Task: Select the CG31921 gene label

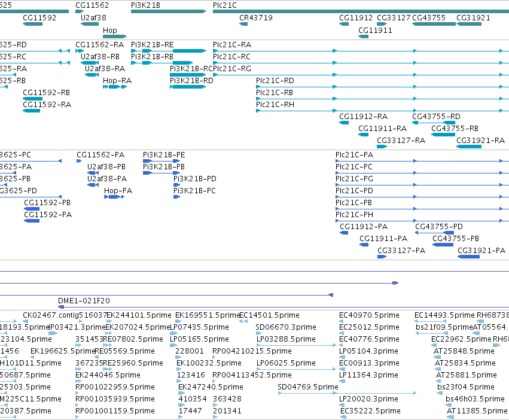Action: (x=473, y=17)
